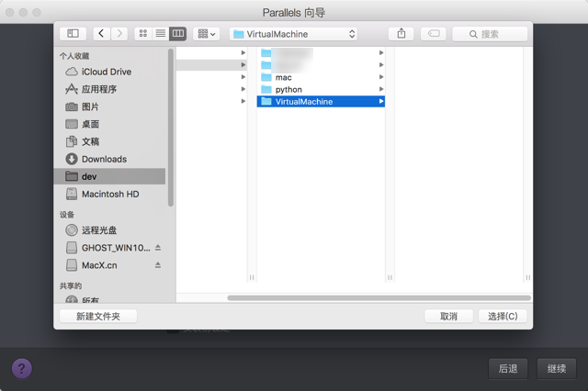Switch to list view

[x=161, y=34]
